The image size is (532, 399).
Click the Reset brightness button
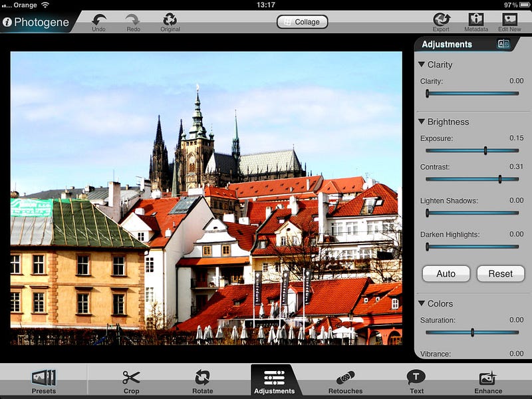click(x=501, y=274)
